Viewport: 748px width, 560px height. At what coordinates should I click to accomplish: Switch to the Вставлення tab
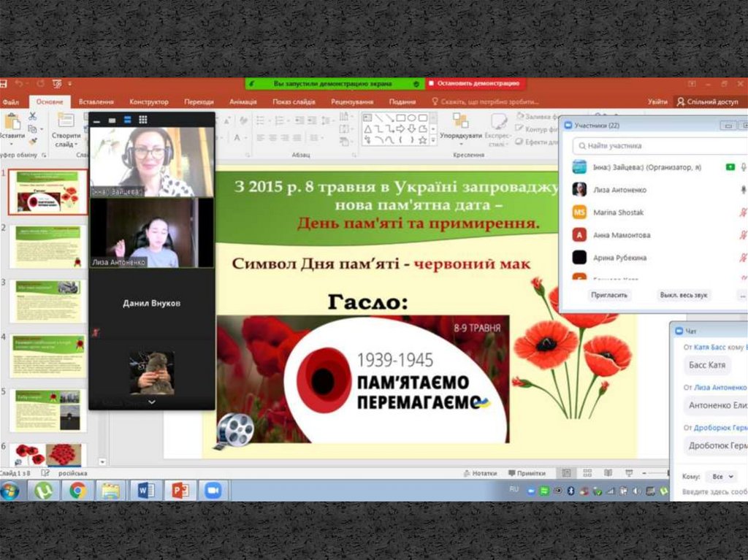pos(96,101)
